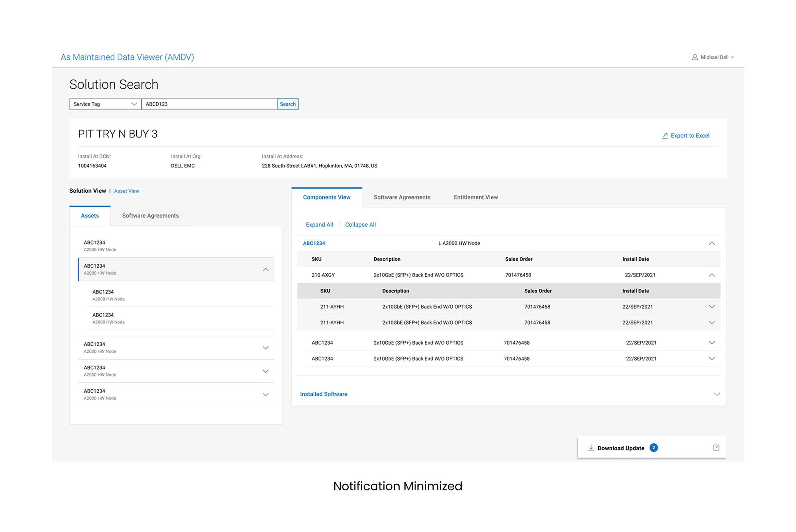This screenshot has width=796, height=532.
Task: Click the user profile icon beside Michael Dell
Action: click(x=694, y=57)
